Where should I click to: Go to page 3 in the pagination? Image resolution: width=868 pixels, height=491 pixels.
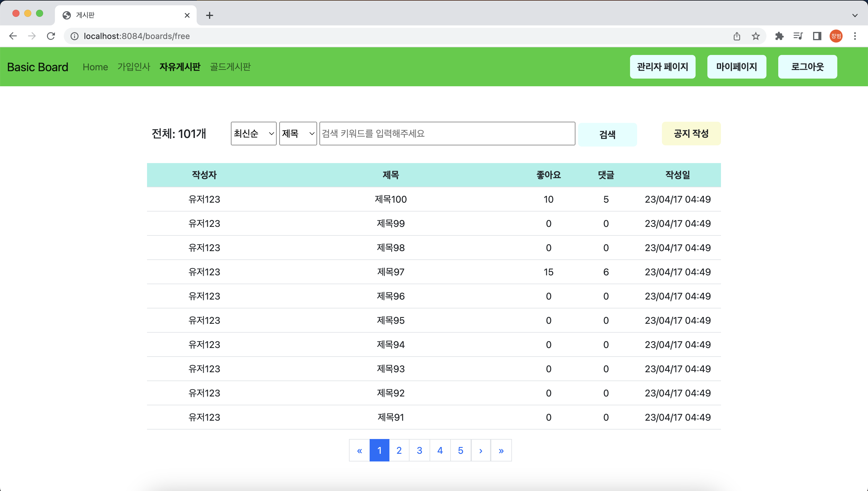(x=420, y=450)
